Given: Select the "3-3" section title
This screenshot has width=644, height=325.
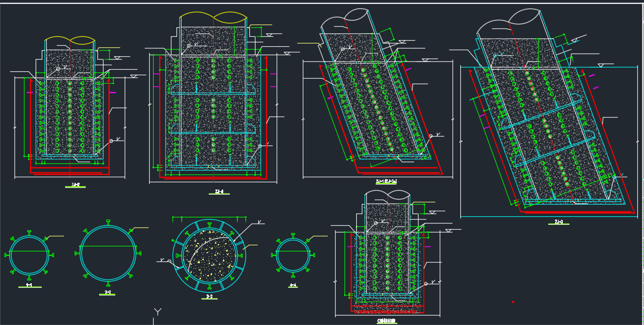Looking at the screenshot, I should point(209,296).
